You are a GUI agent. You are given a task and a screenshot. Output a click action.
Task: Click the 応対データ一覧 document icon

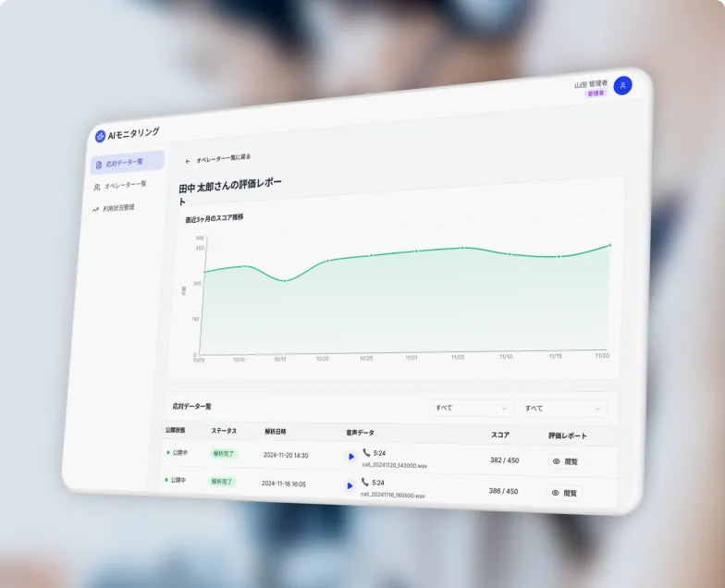[x=98, y=165]
